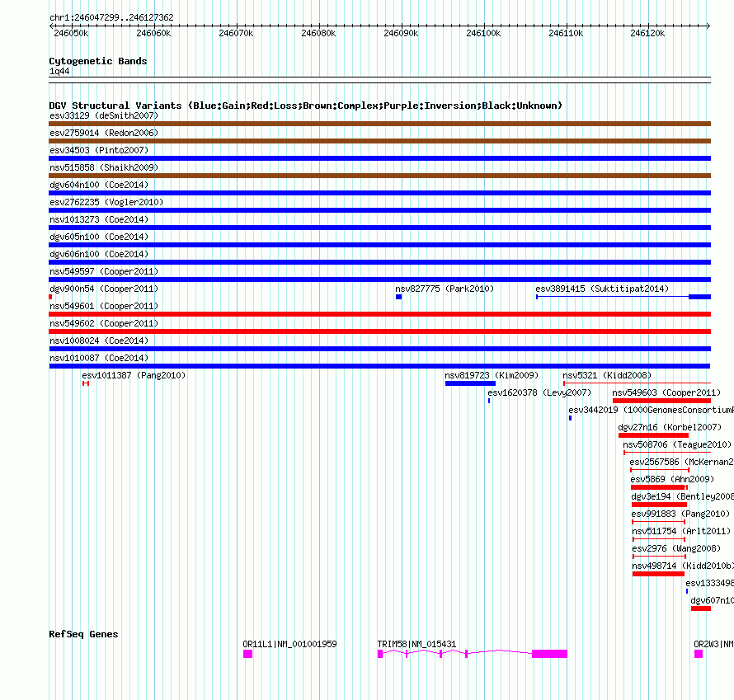Click dgv27n16 (Korbel2007) label

coord(670,427)
